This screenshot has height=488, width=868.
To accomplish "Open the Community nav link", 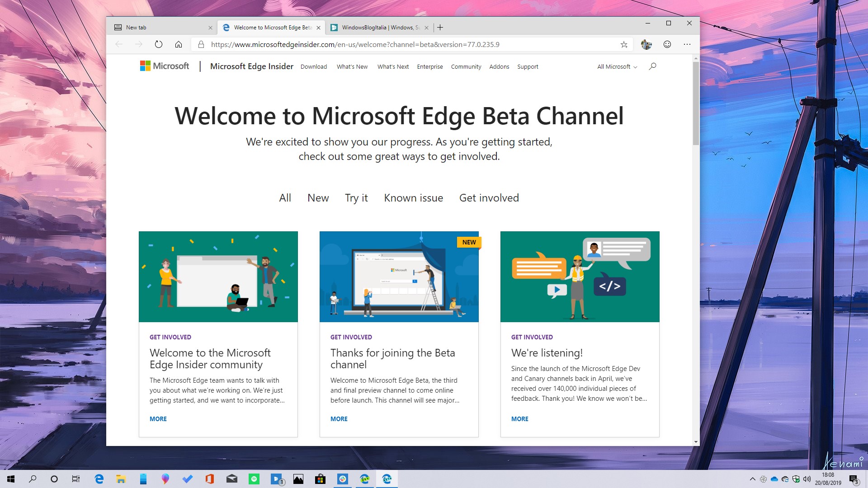I will pos(466,66).
